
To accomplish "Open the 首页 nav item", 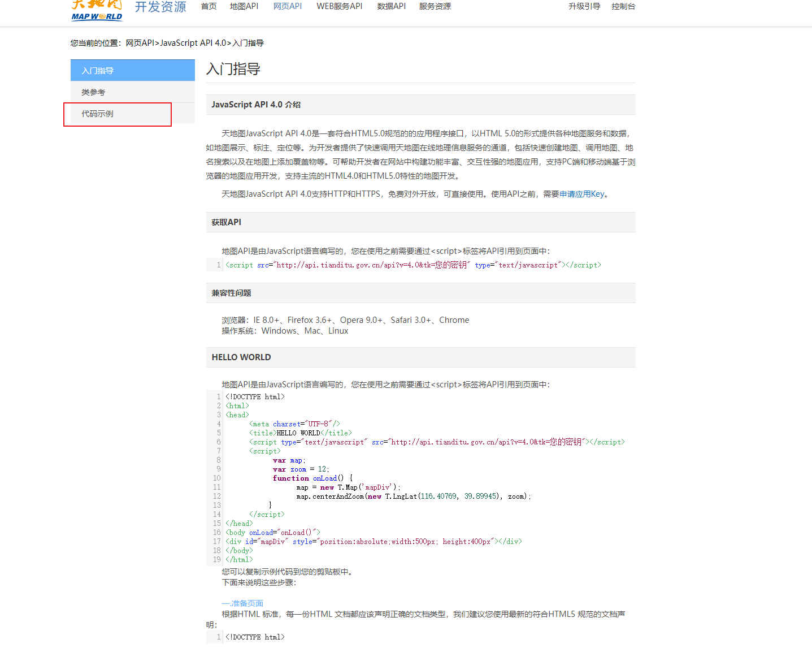I will [209, 6].
